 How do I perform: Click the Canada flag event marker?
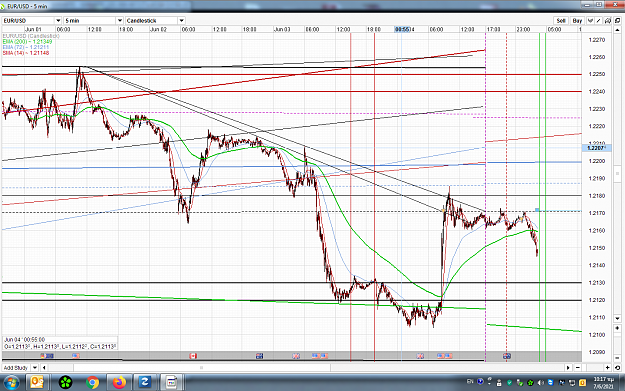click(x=193, y=356)
